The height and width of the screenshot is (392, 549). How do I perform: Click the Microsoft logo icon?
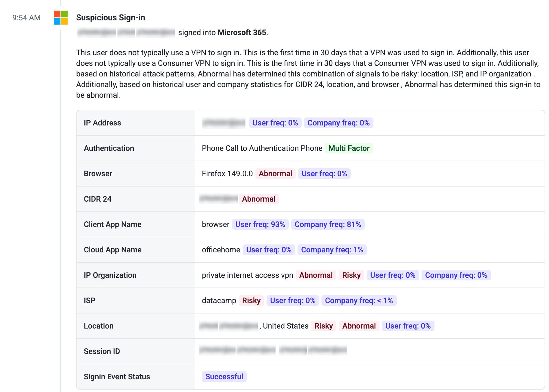click(61, 18)
